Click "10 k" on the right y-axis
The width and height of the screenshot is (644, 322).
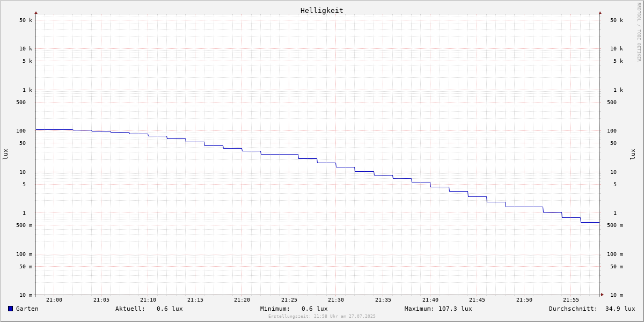[x=617, y=49]
